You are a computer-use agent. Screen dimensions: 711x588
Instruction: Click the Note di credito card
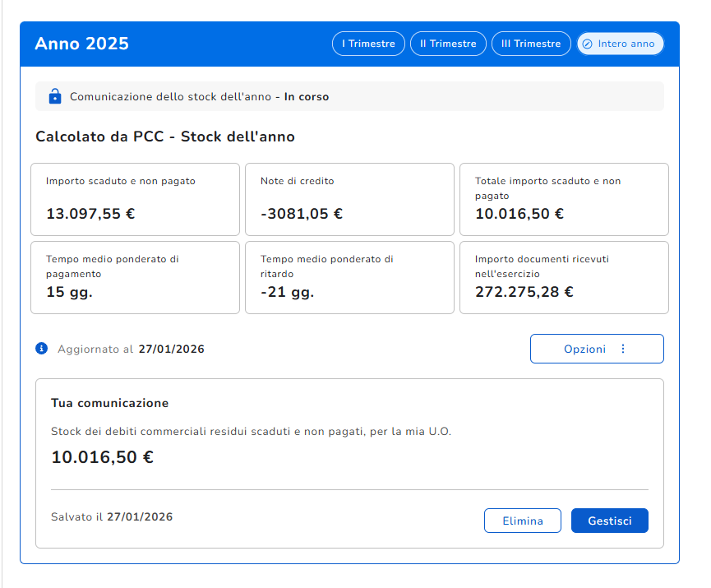(x=349, y=199)
